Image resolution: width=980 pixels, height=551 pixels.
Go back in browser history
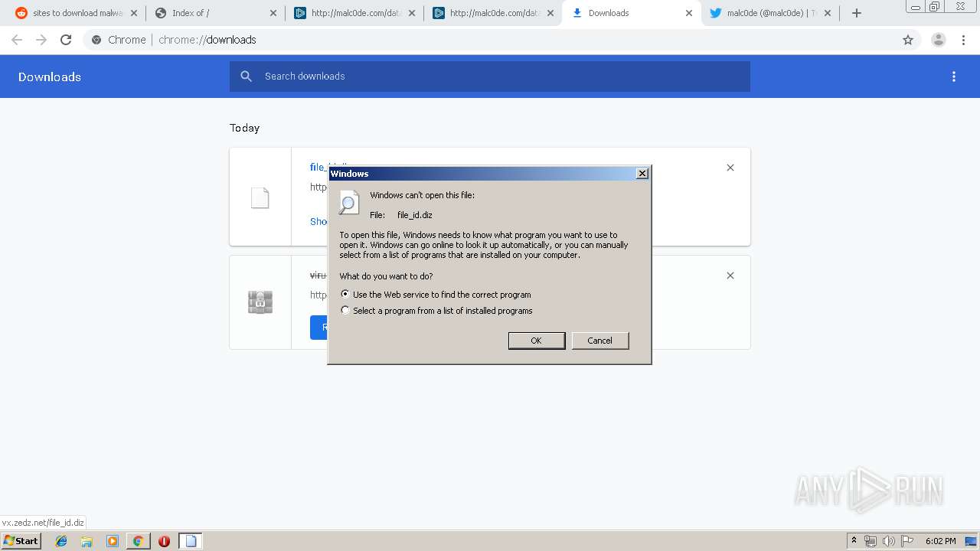(17, 40)
